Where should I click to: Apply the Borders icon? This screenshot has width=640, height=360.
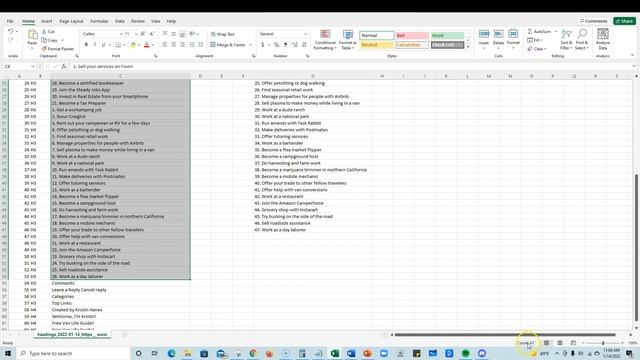pos(118,45)
